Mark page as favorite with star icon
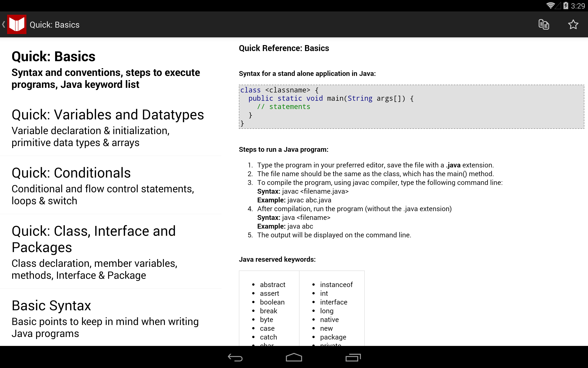 point(573,24)
